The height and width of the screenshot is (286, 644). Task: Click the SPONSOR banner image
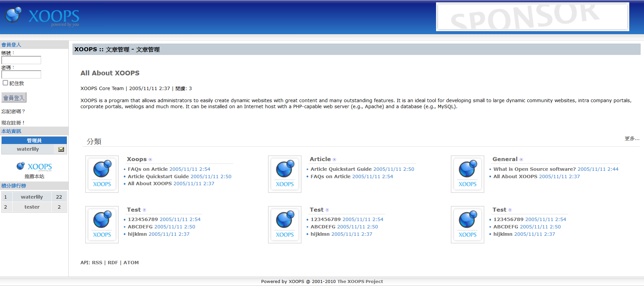pos(532,17)
